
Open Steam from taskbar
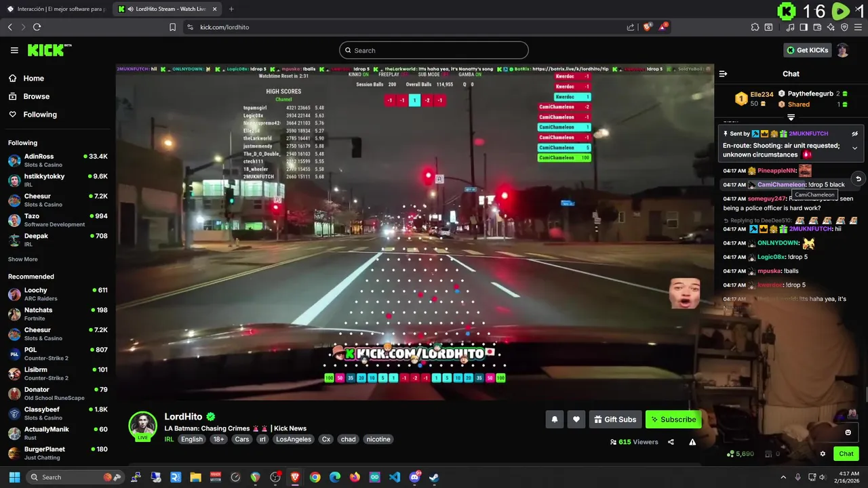coord(434,477)
